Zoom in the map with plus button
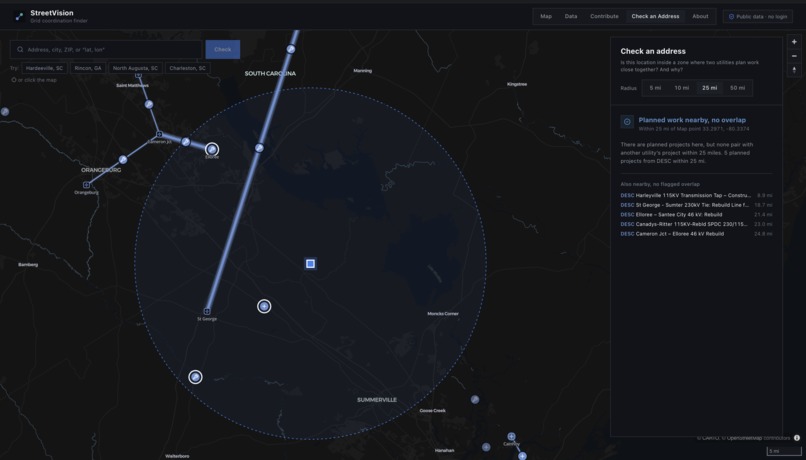The width and height of the screenshot is (806, 460). pos(794,42)
